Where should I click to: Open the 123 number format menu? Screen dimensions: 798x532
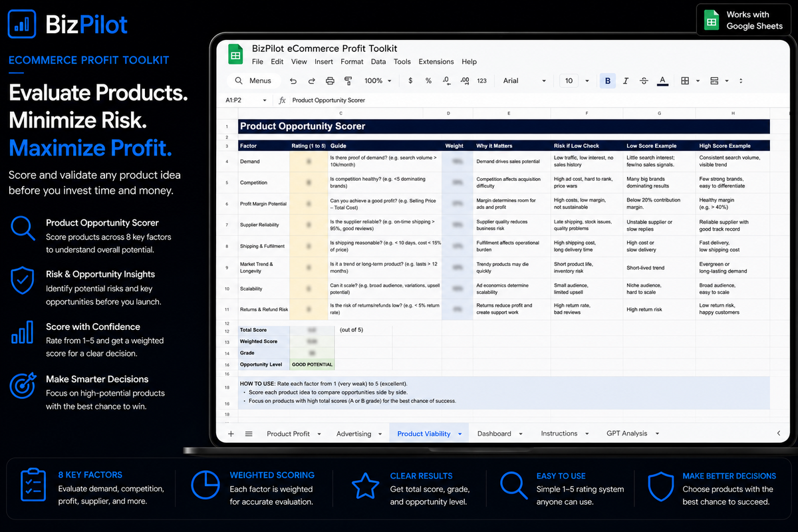coord(482,81)
